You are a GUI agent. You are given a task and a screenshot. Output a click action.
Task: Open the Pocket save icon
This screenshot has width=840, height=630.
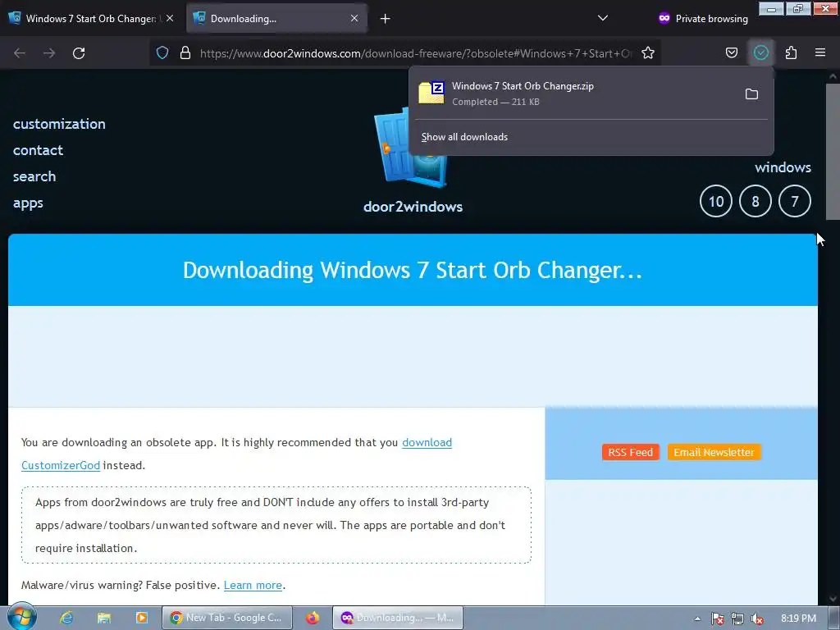coord(731,52)
